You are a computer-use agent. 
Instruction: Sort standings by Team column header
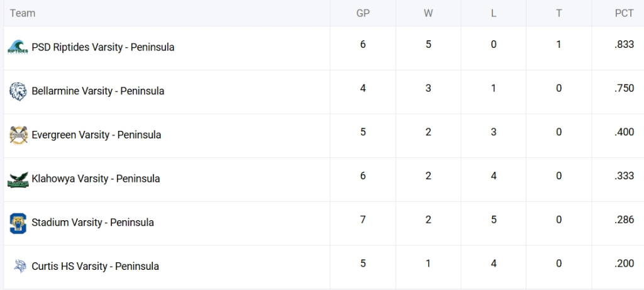pyautogui.click(x=23, y=13)
